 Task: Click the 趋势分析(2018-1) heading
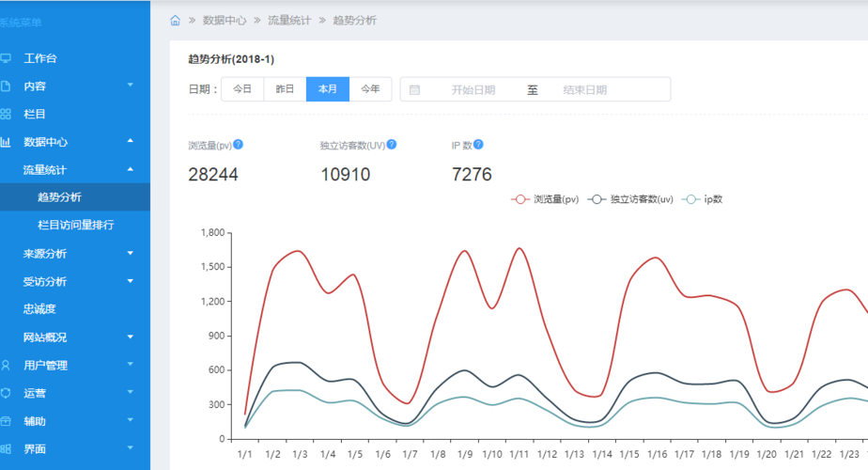pyautogui.click(x=231, y=59)
